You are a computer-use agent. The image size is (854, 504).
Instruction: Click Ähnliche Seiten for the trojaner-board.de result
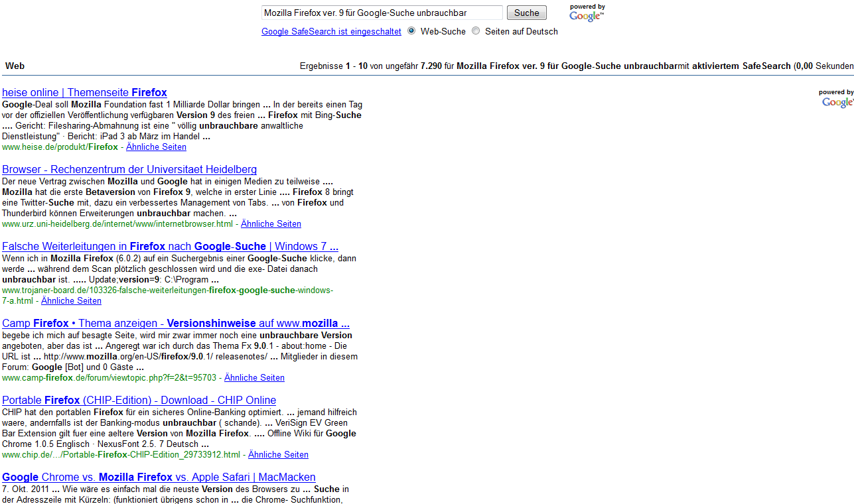(71, 300)
